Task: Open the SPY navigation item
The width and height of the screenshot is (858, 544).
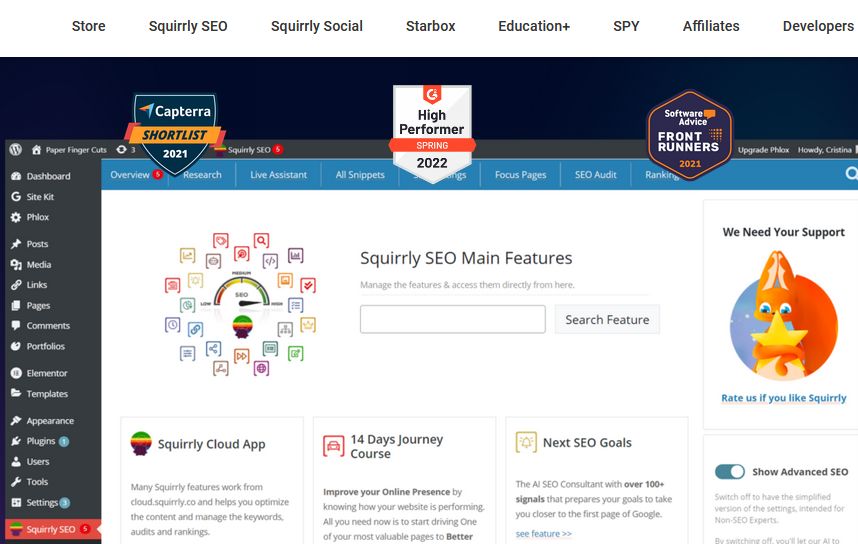Action: tap(626, 26)
